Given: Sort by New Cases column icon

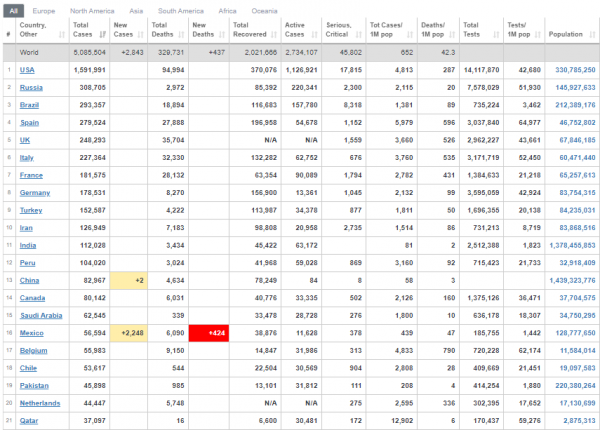Looking at the screenshot, I should pos(140,34).
